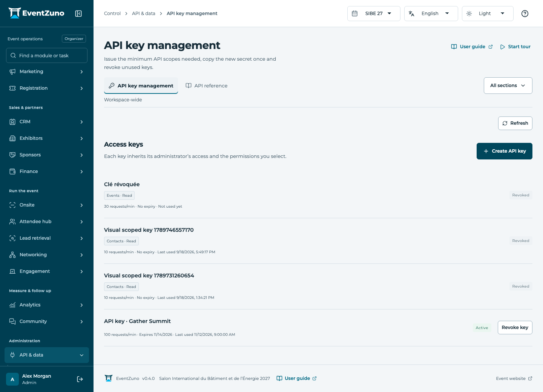Click the Start tour link

coord(515,47)
